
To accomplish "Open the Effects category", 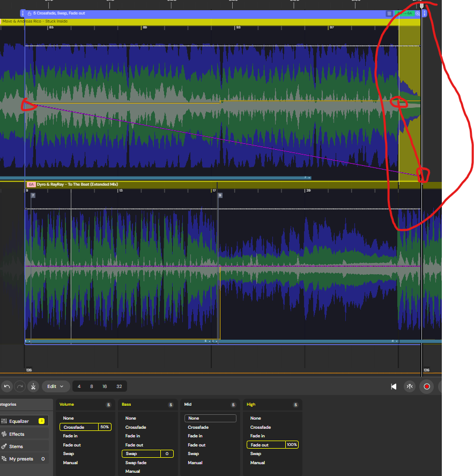I will point(17,434).
